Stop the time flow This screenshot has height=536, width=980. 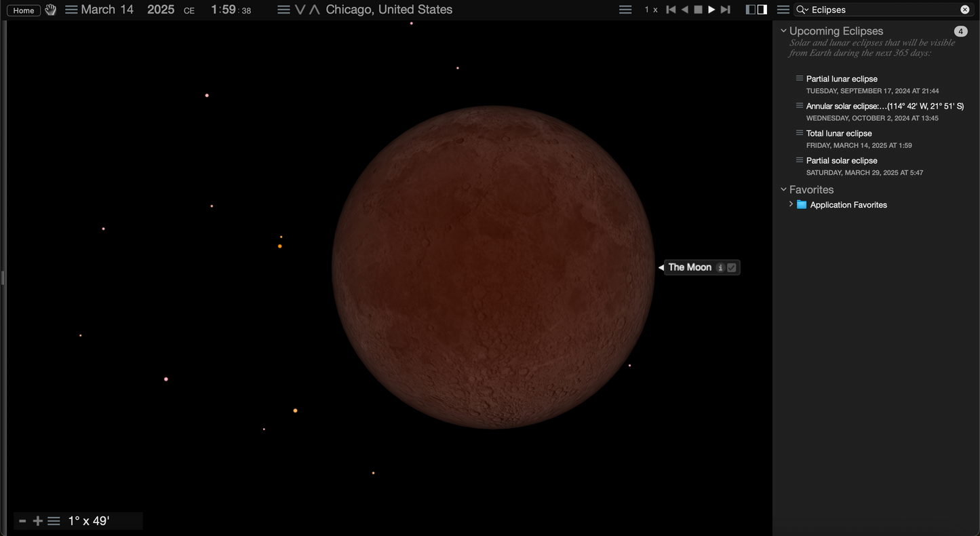point(698,9)
